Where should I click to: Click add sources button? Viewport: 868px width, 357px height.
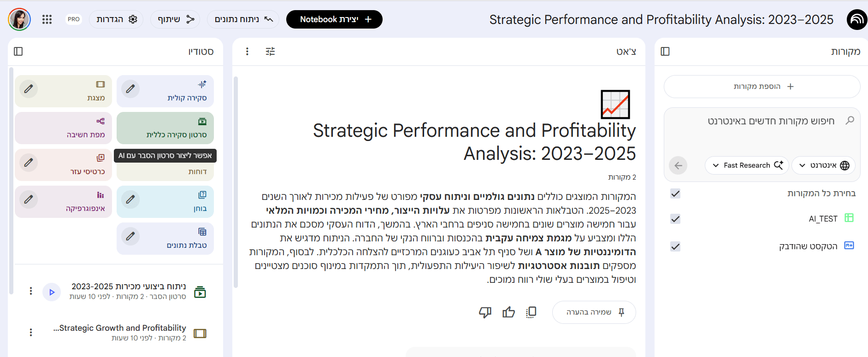click(x=762, y=87)
